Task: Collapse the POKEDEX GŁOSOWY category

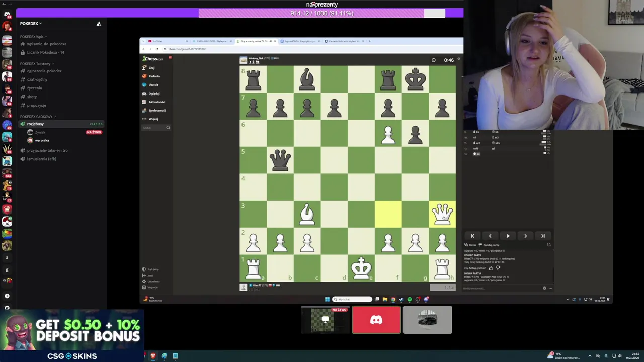Action: point(37,117)
